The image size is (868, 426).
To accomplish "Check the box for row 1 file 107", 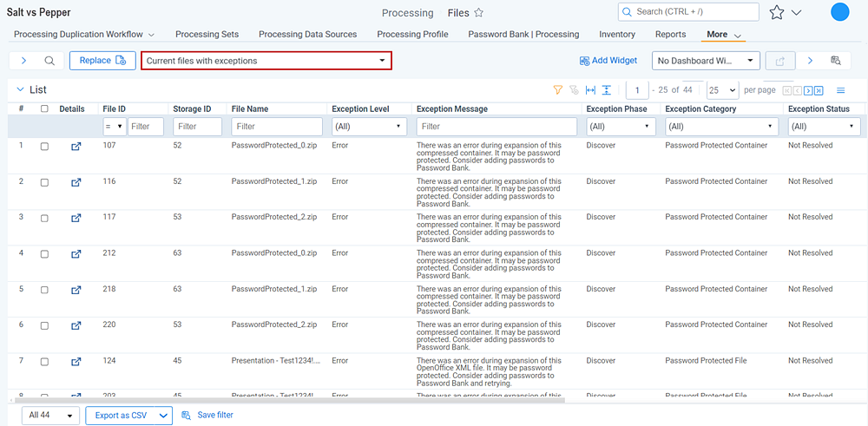I will pyautogui.click(x=44, y=147).
